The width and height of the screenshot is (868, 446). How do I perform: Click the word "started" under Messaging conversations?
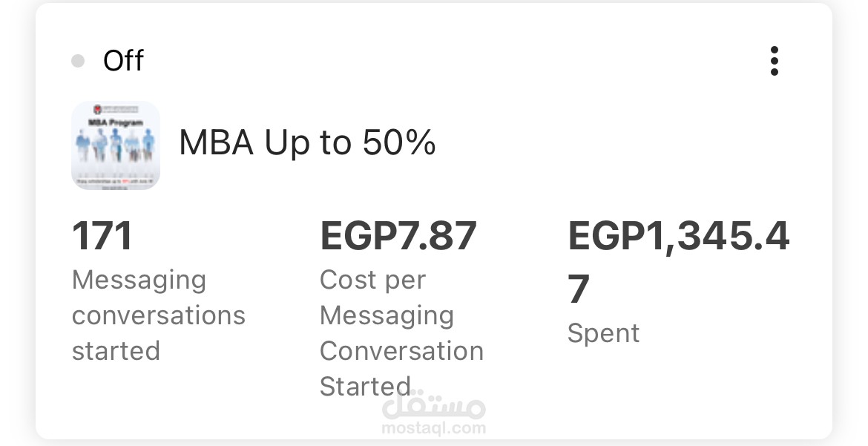(116, 350)
